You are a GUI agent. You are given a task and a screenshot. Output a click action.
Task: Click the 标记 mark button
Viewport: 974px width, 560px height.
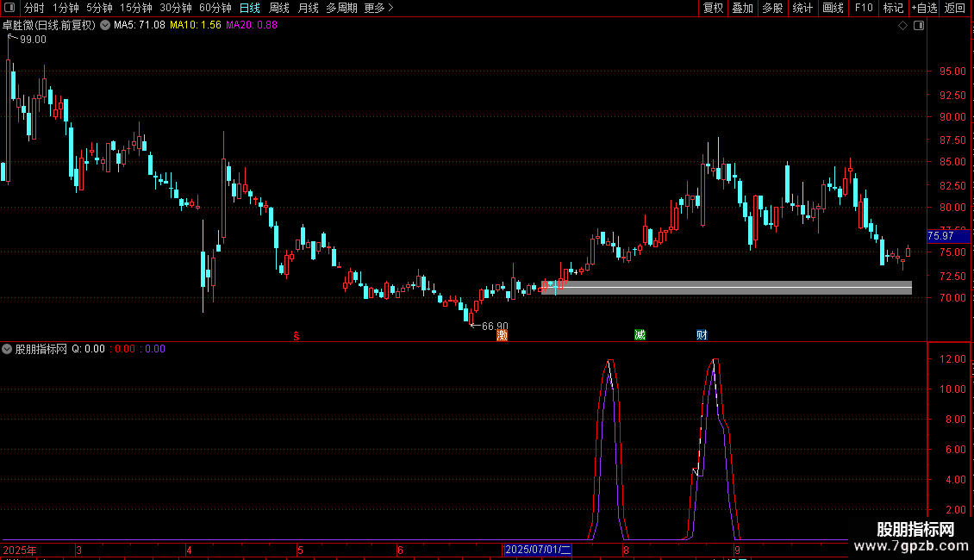893,8
